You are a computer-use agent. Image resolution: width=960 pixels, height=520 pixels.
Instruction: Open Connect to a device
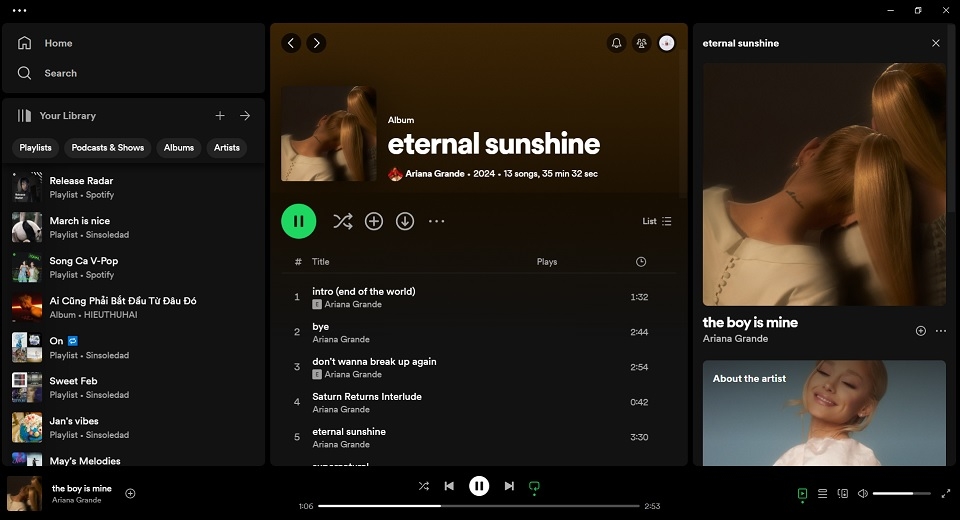point(843,494)
